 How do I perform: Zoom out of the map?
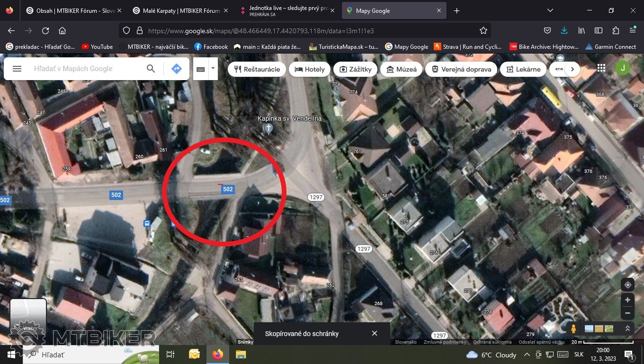pos(627,313)
